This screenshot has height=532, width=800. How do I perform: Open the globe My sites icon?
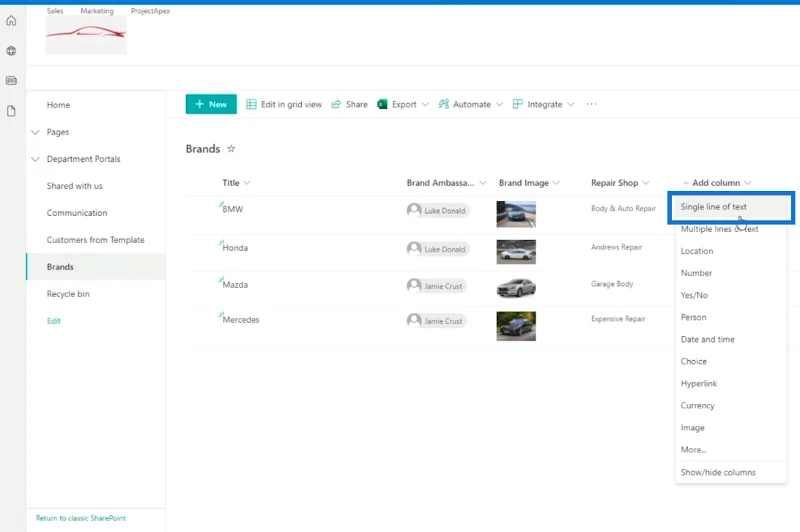coord(11,51)
